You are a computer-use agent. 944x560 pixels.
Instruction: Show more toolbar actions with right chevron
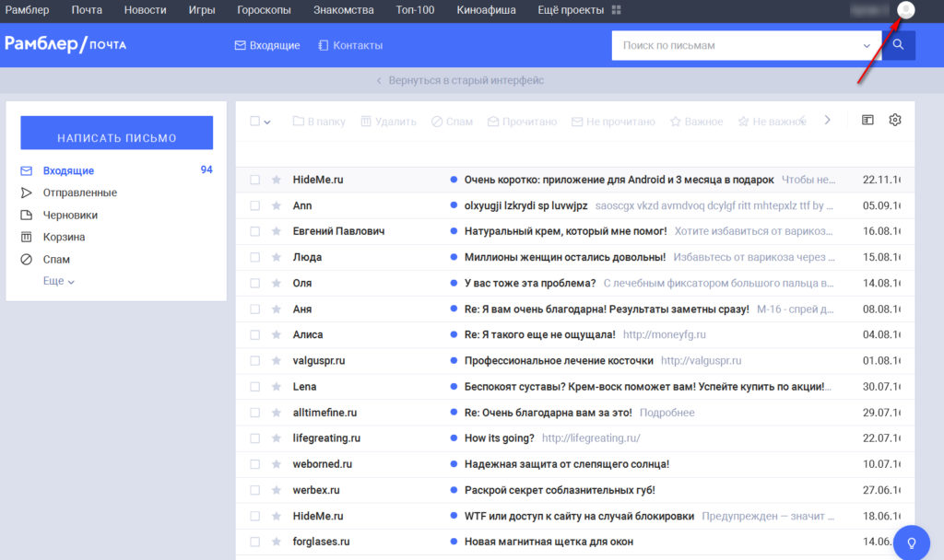827,120
